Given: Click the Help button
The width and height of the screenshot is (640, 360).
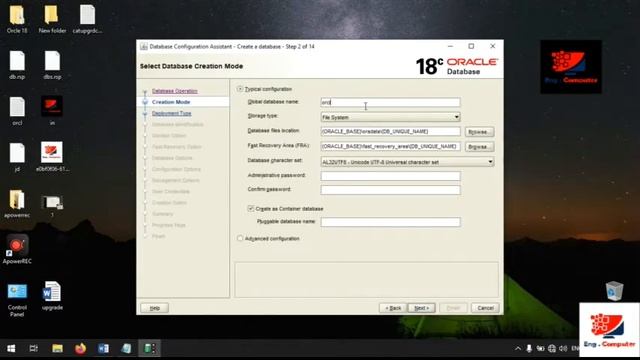Looking at the screenshot, I should pyautogui.click(x=155, y=308).
